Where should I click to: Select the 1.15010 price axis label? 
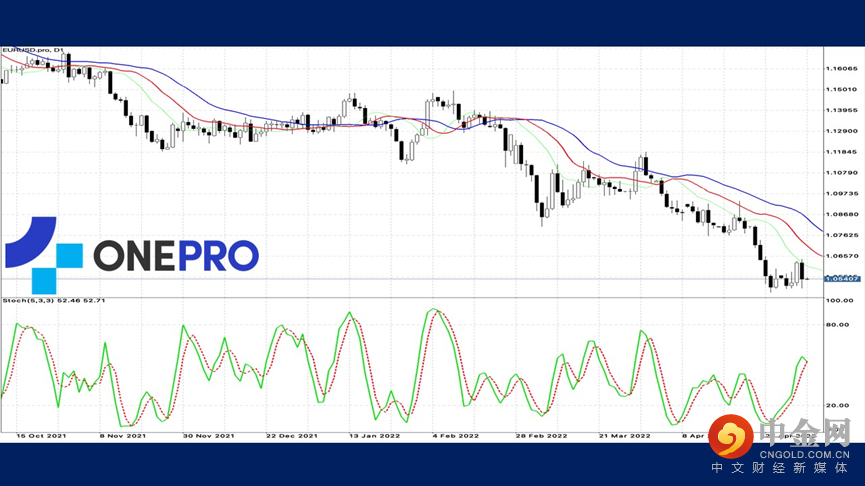841,89
